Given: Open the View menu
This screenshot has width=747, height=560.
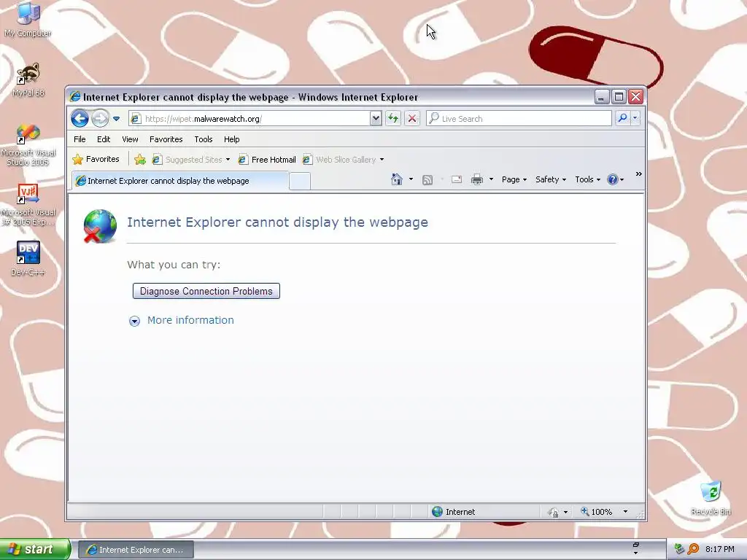Looking at the screenshot, I should 130,139.
